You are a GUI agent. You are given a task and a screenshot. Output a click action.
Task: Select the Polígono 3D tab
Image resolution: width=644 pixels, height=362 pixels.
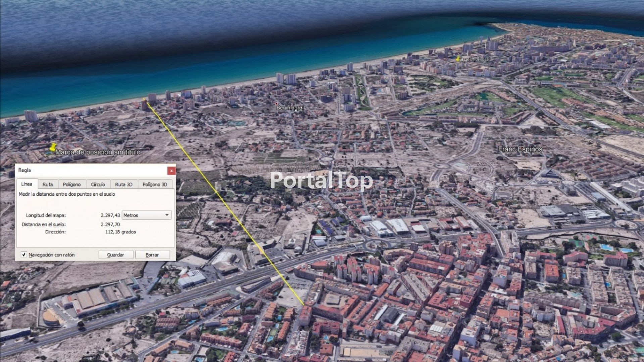[x=155, y=184]
